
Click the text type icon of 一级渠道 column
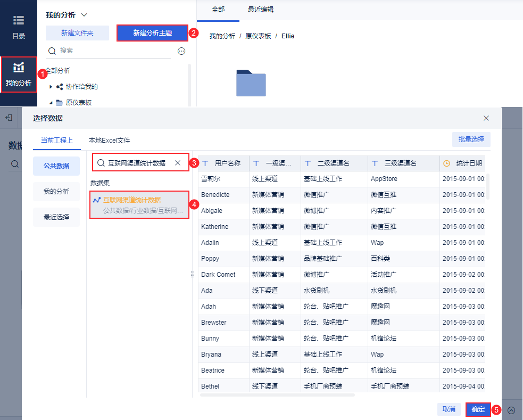tap(256, 163)
